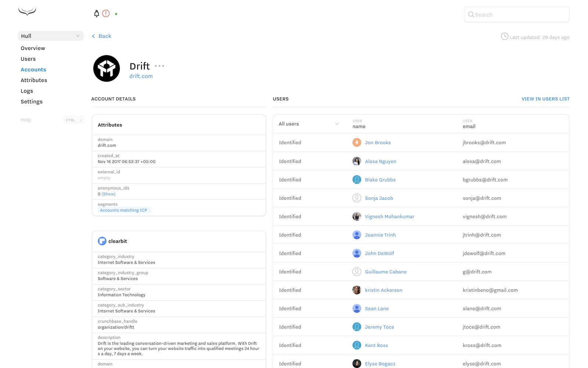Image resolution: width=588 pixels, height=368 pixels.
Task: Open the three-dot menu next to Drift
Action: [x=159, y=66]
